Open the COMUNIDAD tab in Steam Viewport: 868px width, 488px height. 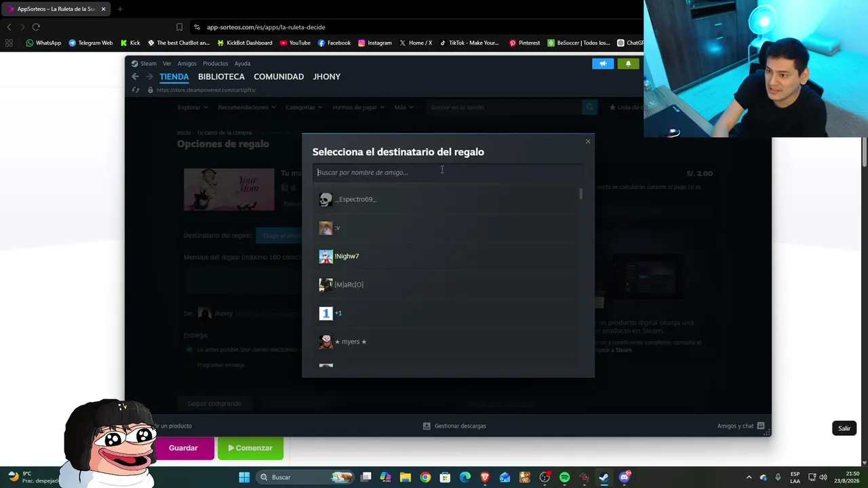279,77
